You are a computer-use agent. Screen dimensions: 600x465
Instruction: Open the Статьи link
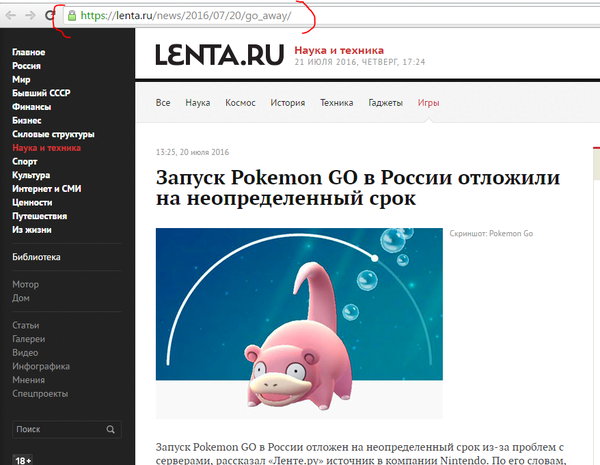pyautogui.click(x=26, y=325)
